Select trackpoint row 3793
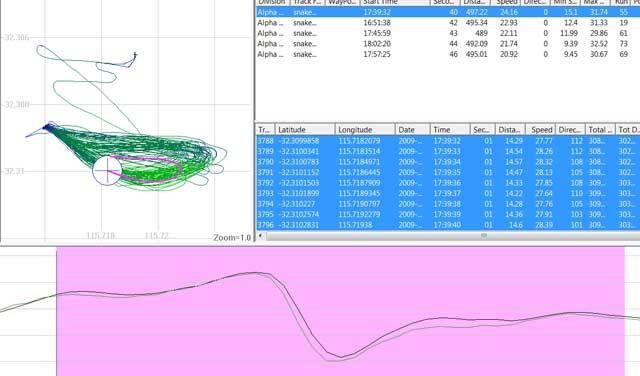The image size is (640, 376). pos(448,194)
